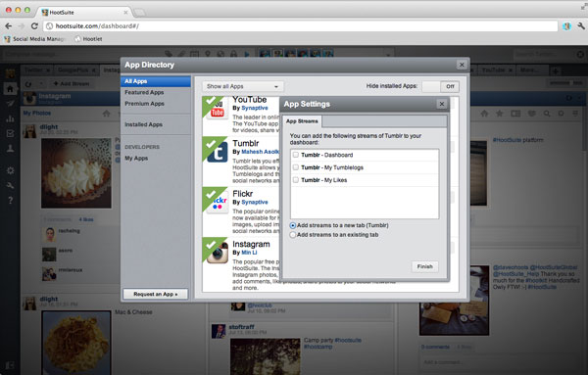Click the Finish button in App Settings
This screenshot has width=588, height=375.
[x=425, y=266]
